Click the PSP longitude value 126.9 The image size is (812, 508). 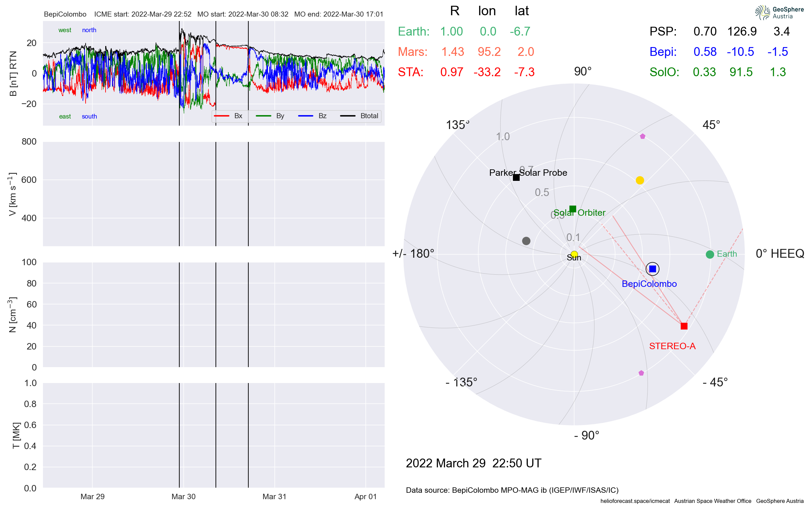point(742,31)
